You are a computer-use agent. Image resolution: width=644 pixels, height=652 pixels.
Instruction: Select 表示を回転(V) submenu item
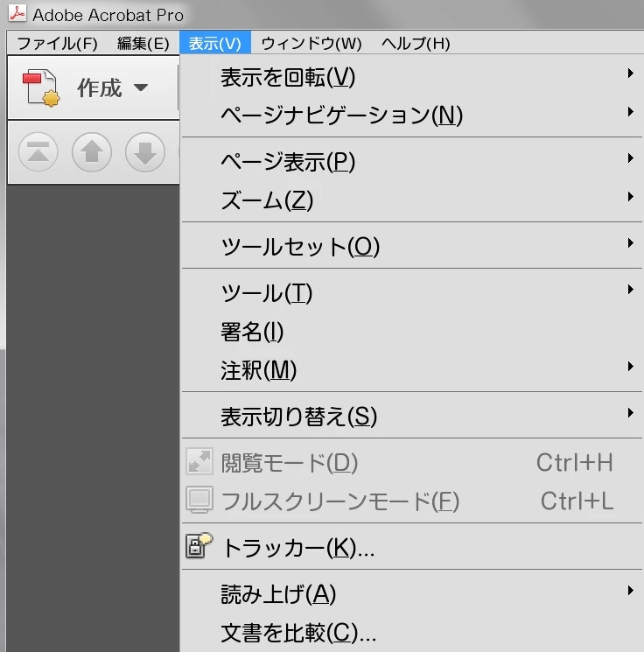pyautogui.click(x=412, y=77)
